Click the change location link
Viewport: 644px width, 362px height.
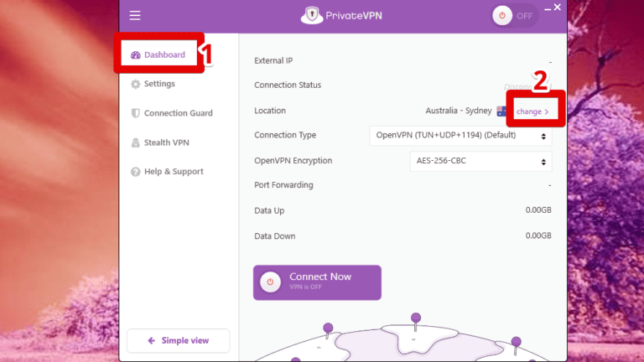532,111
